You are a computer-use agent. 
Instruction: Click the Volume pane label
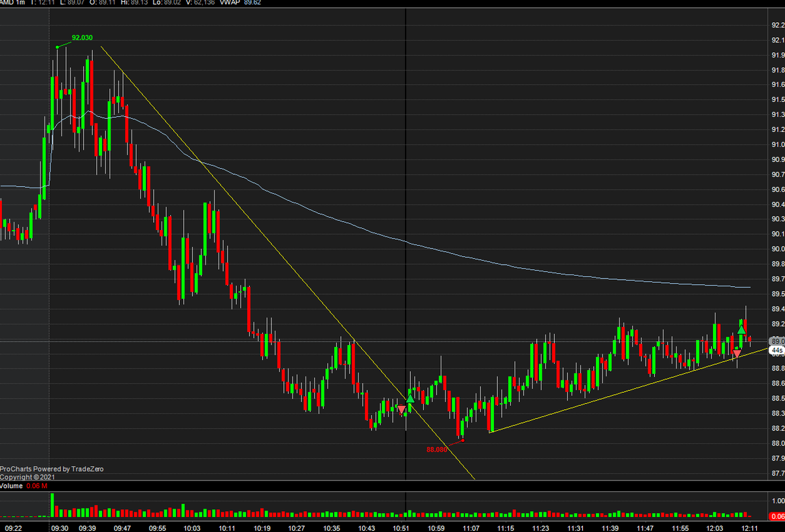(x=11, y=486)
